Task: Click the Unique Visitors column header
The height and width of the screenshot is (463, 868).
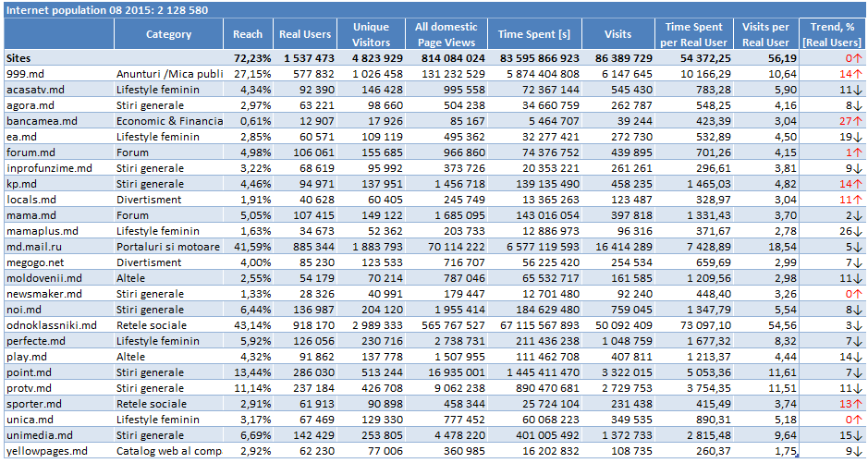Action: 371,34
